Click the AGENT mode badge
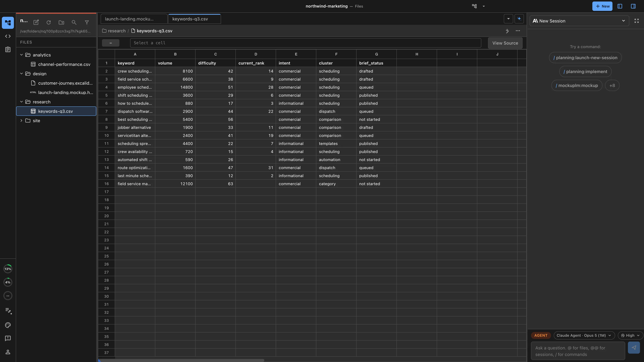Image resolution: width=644 pixels, height=362 pixels. (x=541, y=335)
